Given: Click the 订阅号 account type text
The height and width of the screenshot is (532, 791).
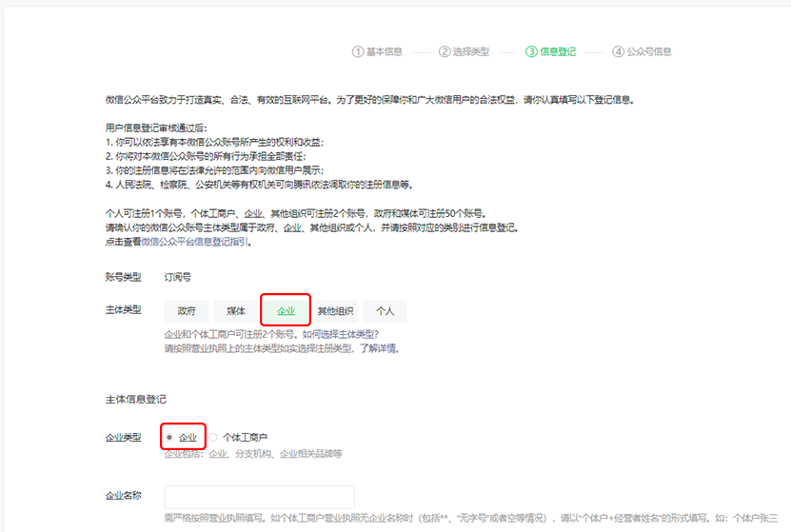Looking at the screenshot, I should click(178, 277).
